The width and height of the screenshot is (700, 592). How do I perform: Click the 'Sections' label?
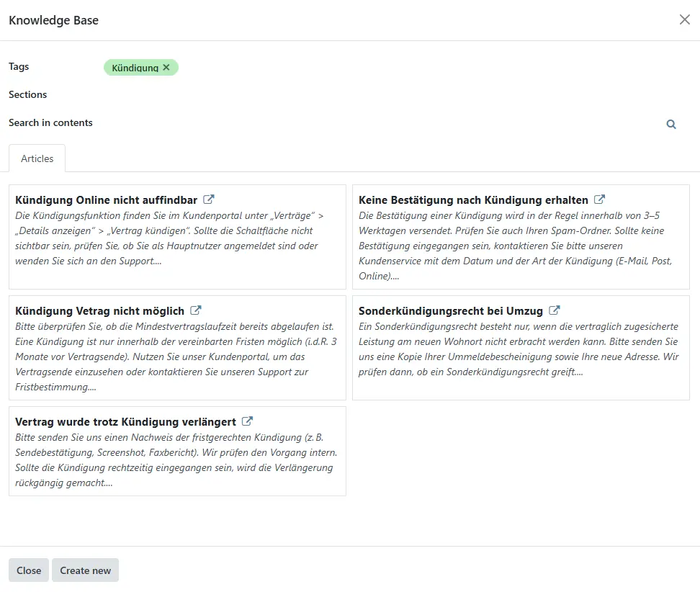click(x=27, y=94)
